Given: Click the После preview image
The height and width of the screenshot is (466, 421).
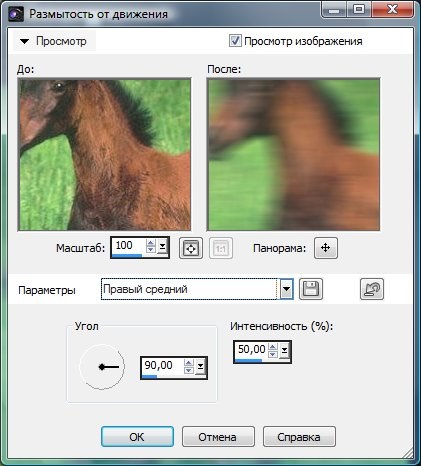Looking at the screenshot, I should [x=293, y=154].
